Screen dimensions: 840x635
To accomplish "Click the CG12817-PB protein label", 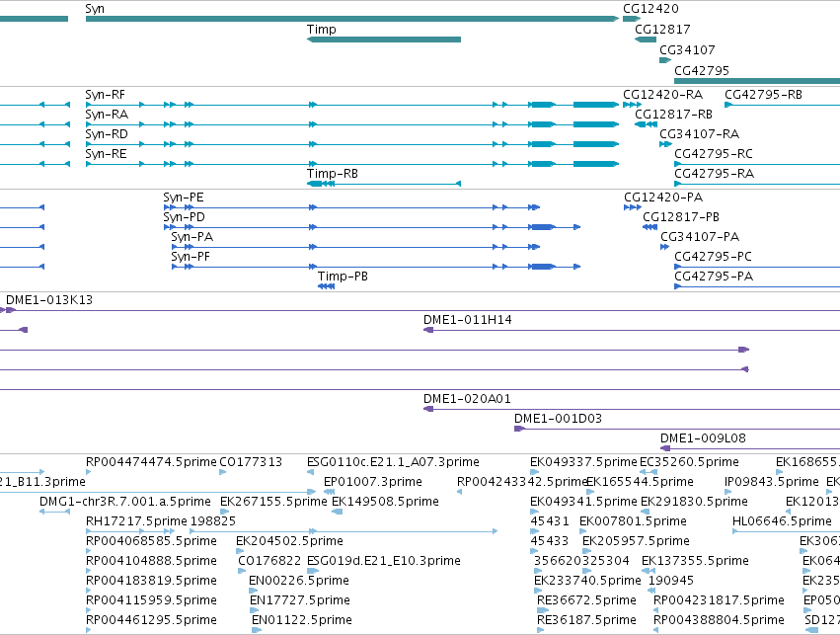I will pos(680,217).
